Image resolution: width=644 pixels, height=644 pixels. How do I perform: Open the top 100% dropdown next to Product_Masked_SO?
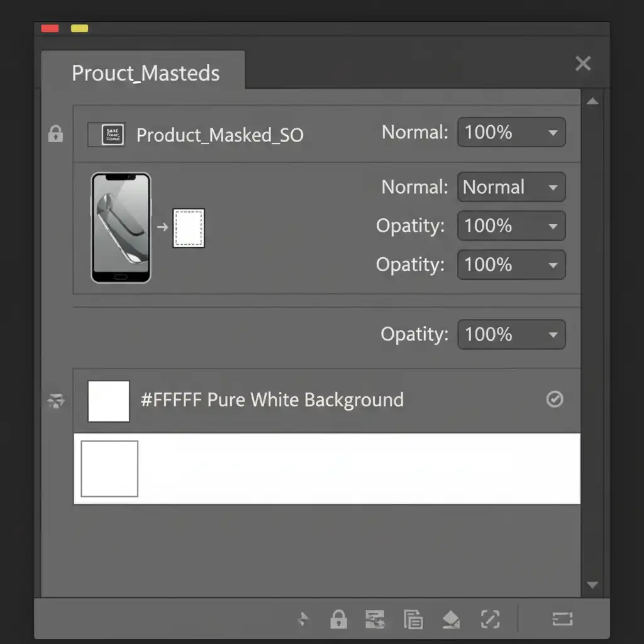(511, 133)
